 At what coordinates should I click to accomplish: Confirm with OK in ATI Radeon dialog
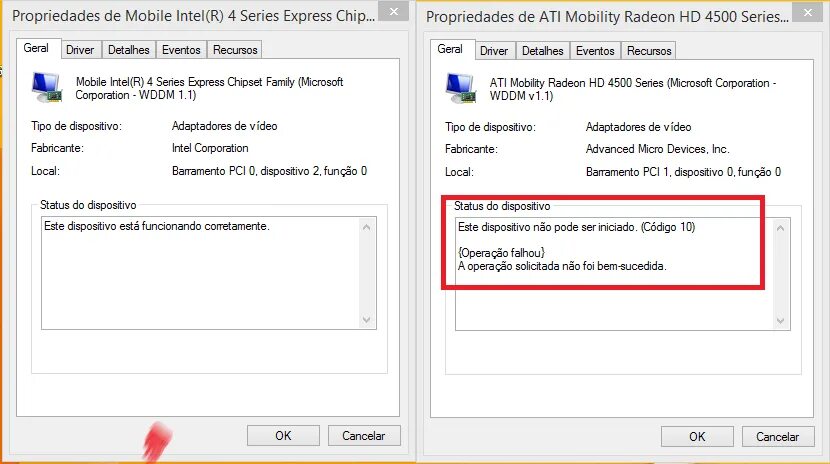click(697, 436)
